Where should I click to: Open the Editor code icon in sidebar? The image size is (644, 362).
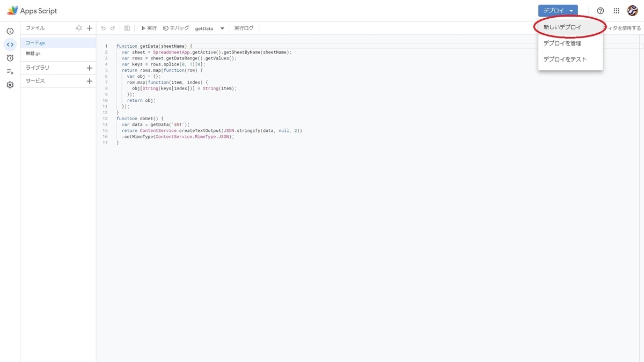coord(10,45)
